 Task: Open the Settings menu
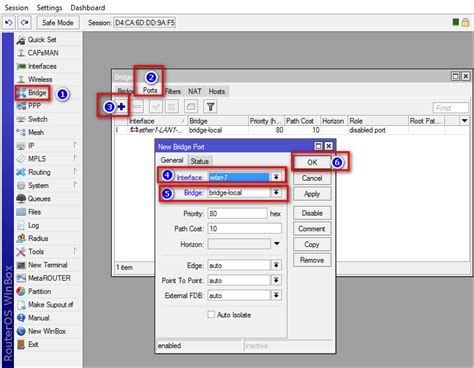(x=49, y=7)
